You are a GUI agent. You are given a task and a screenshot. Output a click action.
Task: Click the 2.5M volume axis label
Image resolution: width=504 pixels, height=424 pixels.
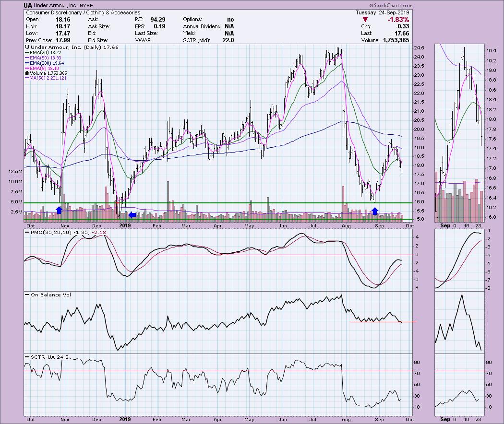pos(17,212)
